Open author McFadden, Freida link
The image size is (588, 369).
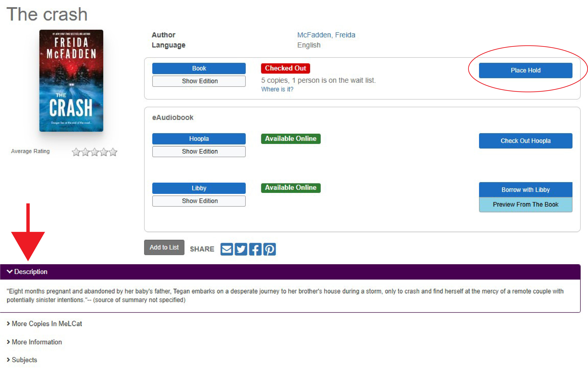pyautogui.click(x=326, y=35)
